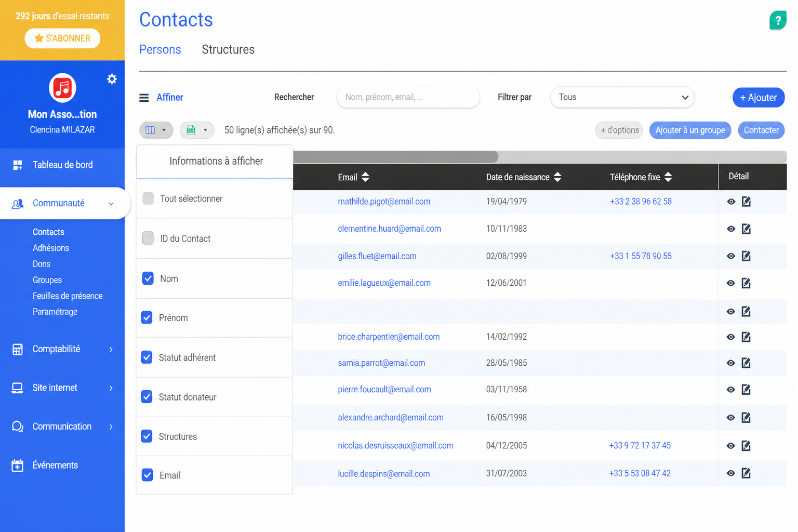Focus the Rechercher search field
Viewport: 798px width, 532px height.
coord(408,97)
